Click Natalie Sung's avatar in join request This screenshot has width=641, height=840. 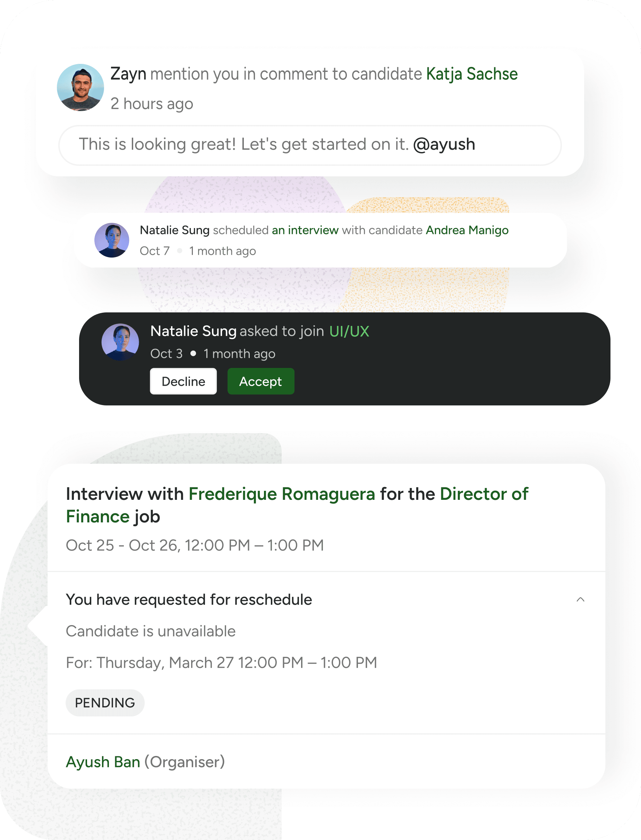pos(120,342)
